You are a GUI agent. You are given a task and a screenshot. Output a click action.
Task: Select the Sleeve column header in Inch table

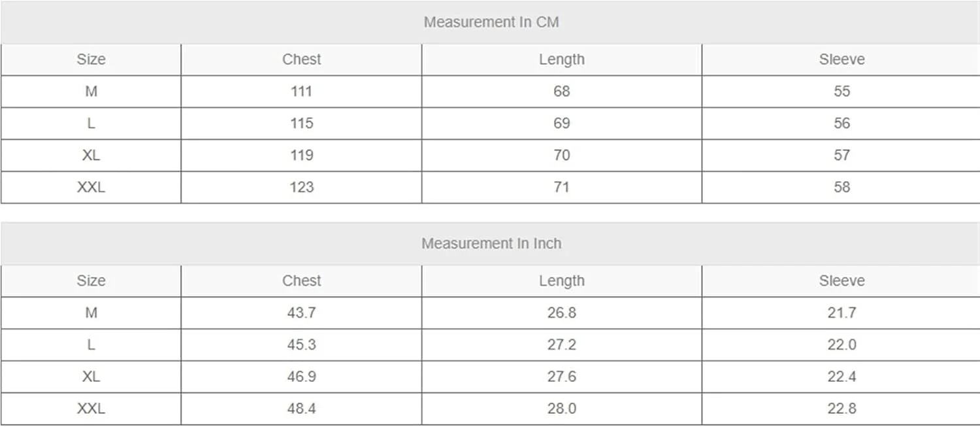click(841, 281)
